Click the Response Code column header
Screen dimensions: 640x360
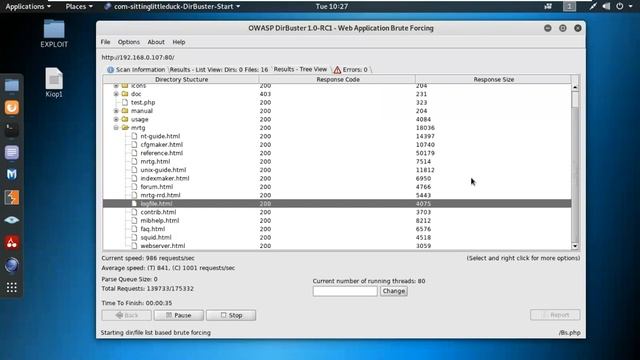(x=338, y=80)
